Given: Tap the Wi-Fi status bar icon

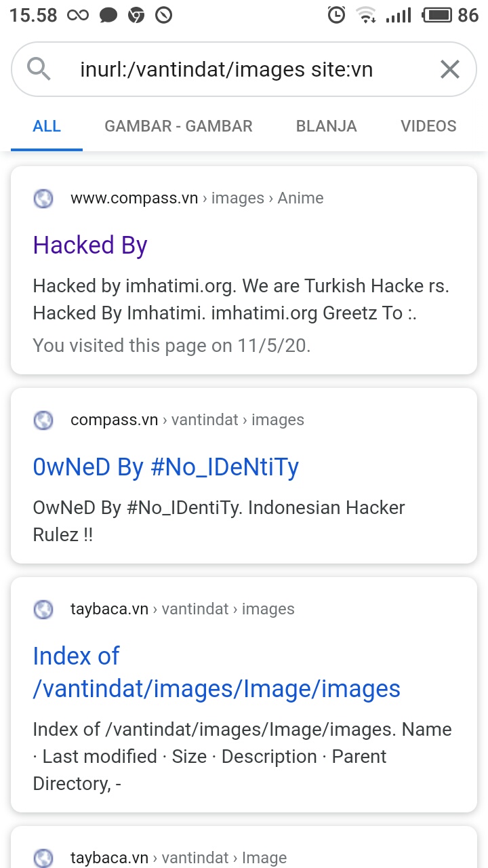Looking at the screenshot, I should (x=367, y=15).
